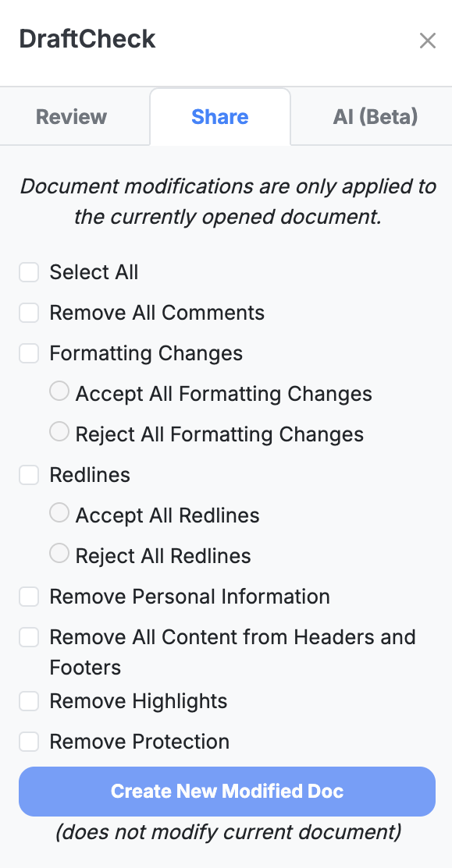
Task: Click Create New Modified Doc
Action: 226,791
